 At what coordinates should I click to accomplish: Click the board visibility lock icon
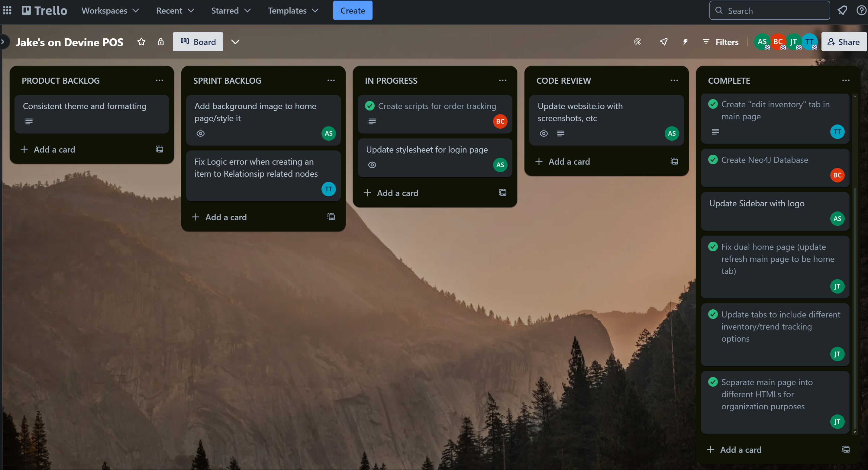click(x=161, y=42)
